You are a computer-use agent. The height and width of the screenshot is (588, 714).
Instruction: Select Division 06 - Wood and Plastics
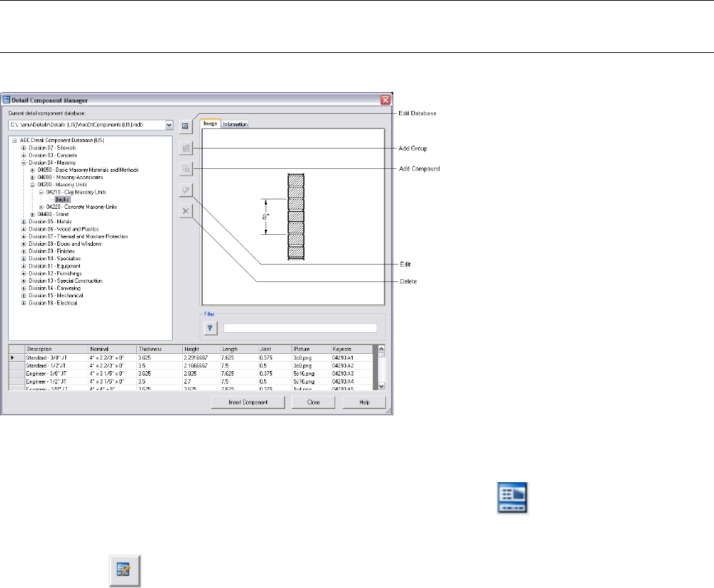[64, 229]
